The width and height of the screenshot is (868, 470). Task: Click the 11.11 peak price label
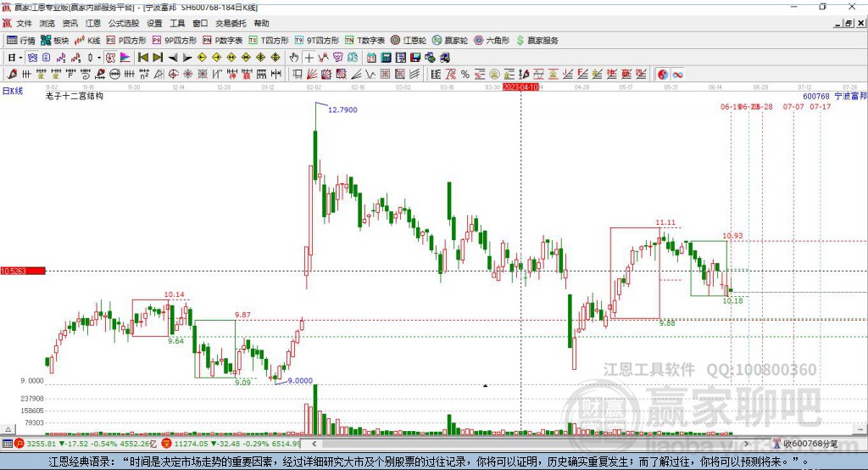coord(665,222)
